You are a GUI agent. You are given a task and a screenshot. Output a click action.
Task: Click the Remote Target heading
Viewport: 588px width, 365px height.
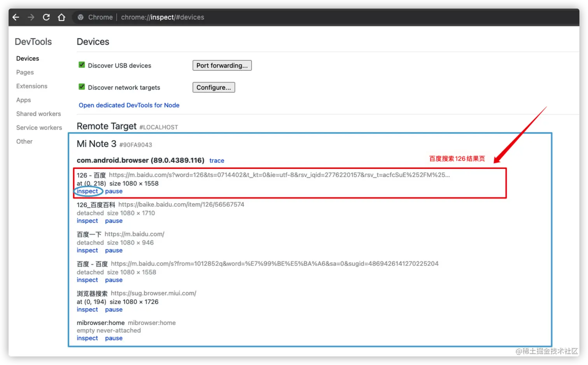pyautogui.click(x=107, y=126)
